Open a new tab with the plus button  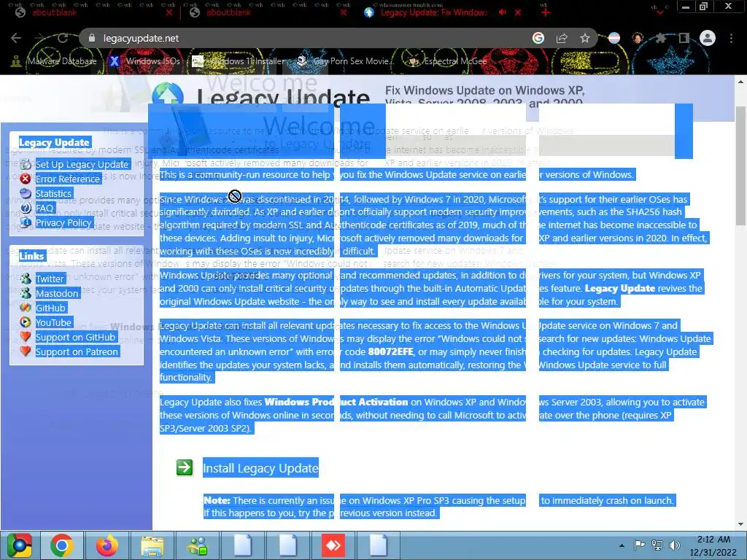coord(546,12)
